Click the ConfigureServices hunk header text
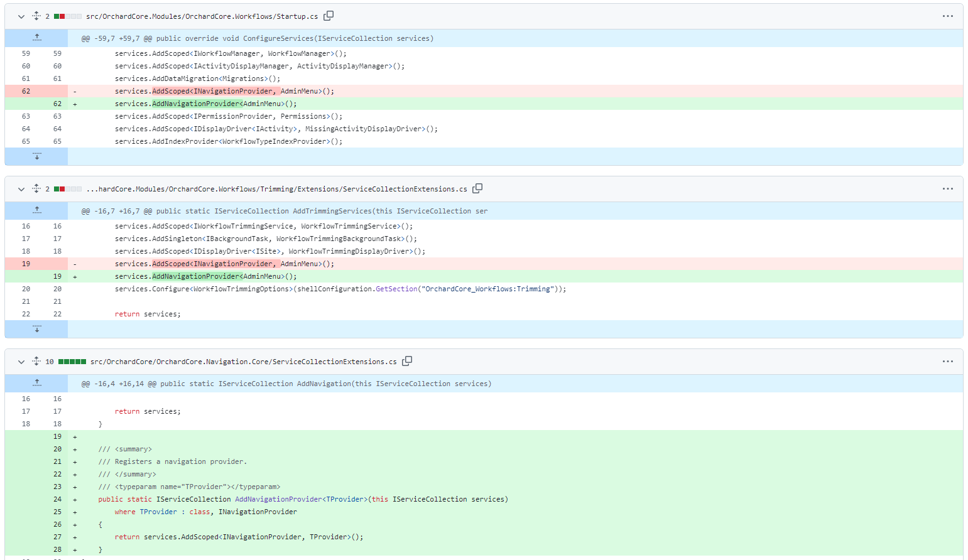This screenshot has height=560, width=968. click(258, 38)
